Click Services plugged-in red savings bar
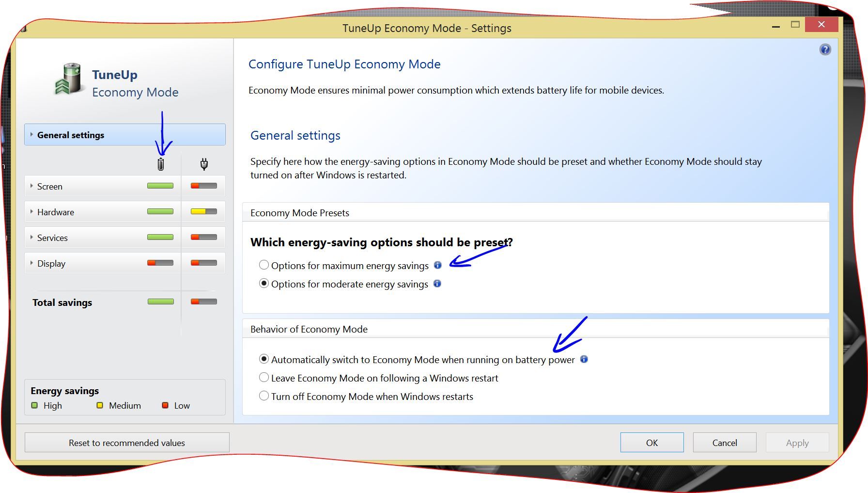Screen dimensions: 868x493 point(204,237)
